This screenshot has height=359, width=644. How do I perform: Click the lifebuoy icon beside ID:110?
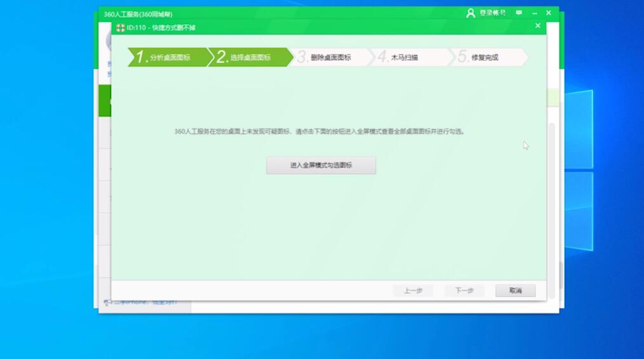(x=120, y=27)
